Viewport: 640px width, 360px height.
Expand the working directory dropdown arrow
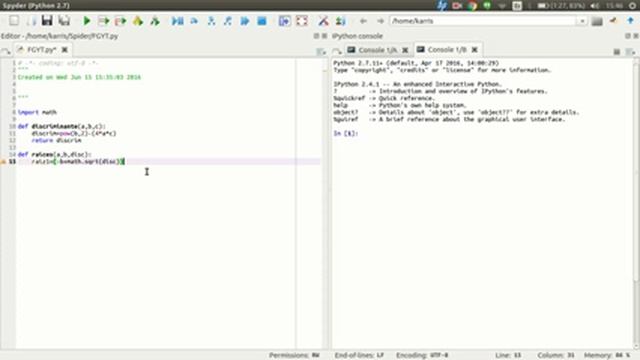coord(582,21)
